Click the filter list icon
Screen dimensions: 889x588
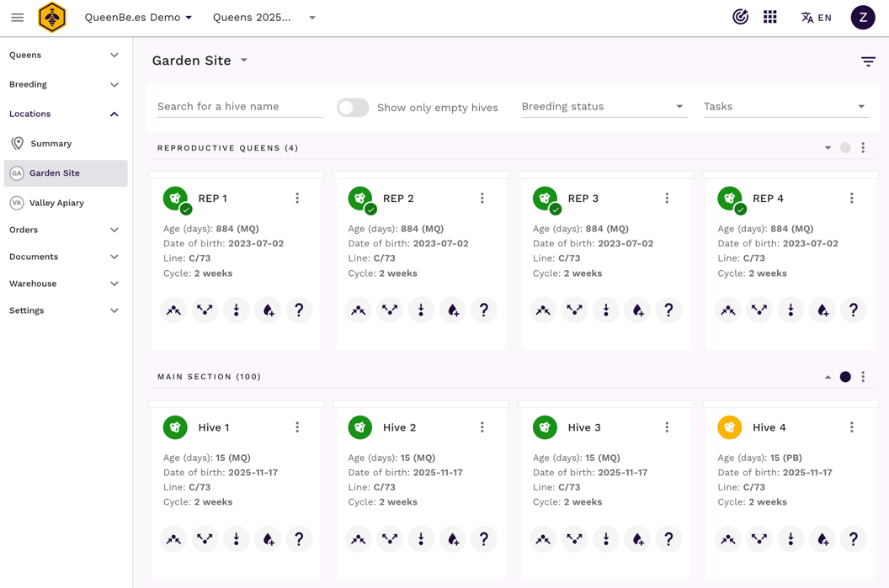[x=868, y=61]
